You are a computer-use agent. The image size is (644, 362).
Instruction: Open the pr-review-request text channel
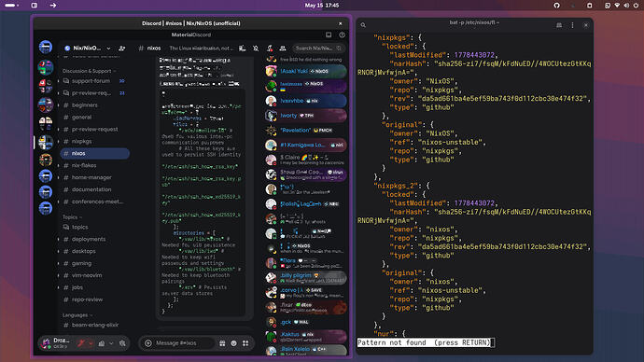click(x=94, y=130)
